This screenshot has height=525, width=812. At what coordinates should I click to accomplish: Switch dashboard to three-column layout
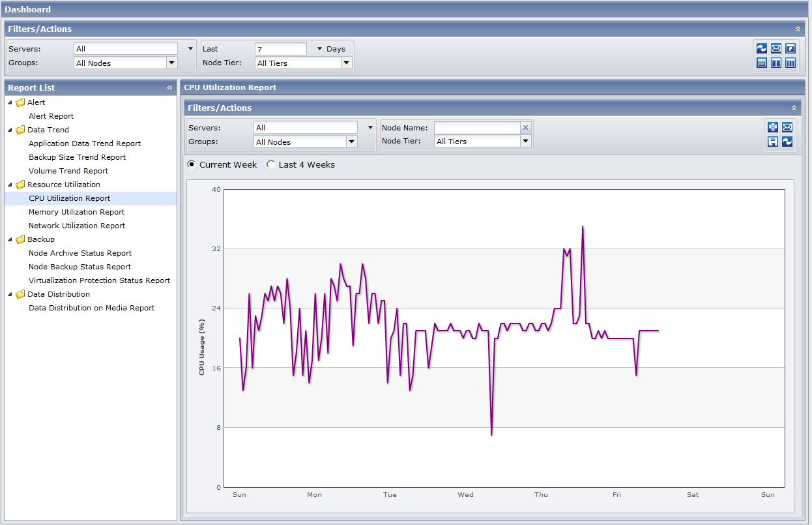click(x=790, y=63)
